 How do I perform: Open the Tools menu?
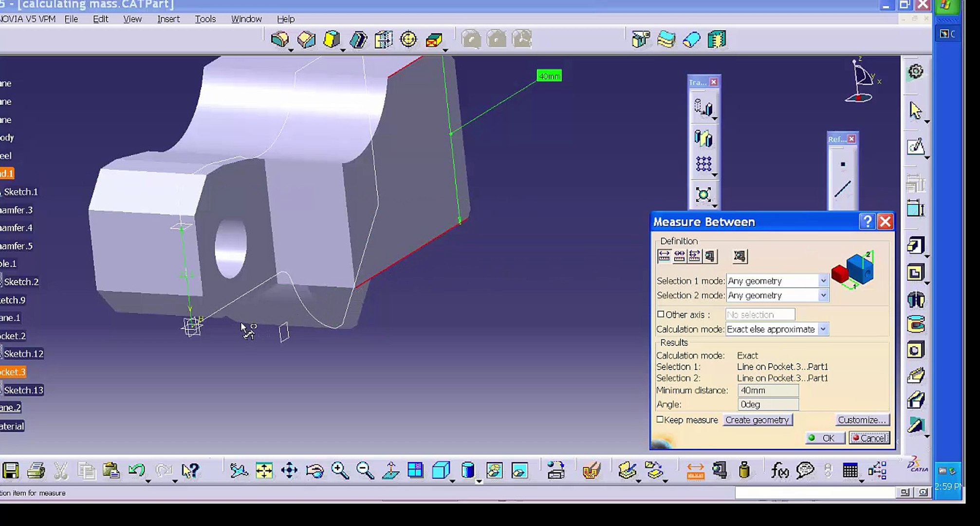click(x=205, y=19)
